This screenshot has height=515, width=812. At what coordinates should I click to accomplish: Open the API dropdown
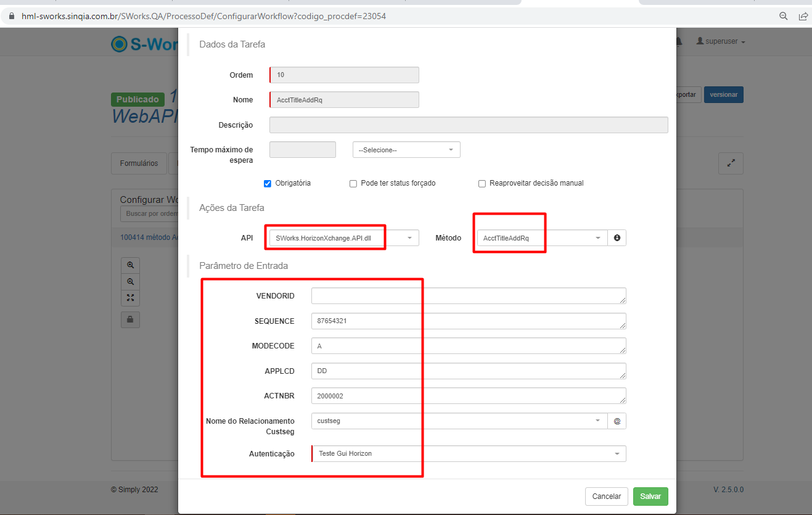click(x=344, y=238)
